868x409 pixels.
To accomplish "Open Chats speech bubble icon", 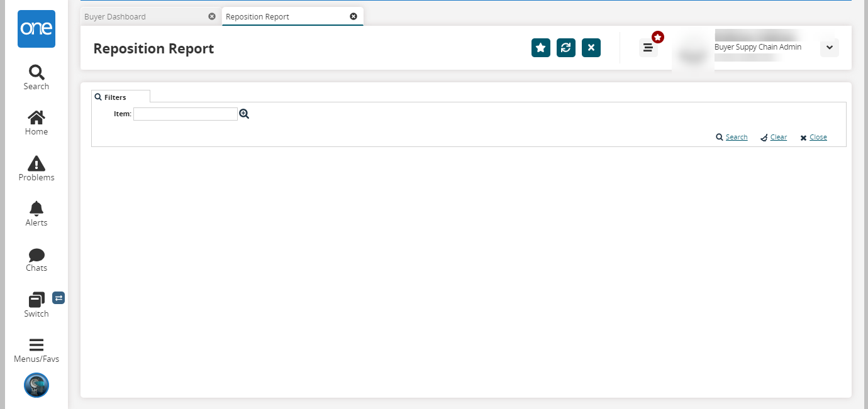I will click(x=36, y=259).
